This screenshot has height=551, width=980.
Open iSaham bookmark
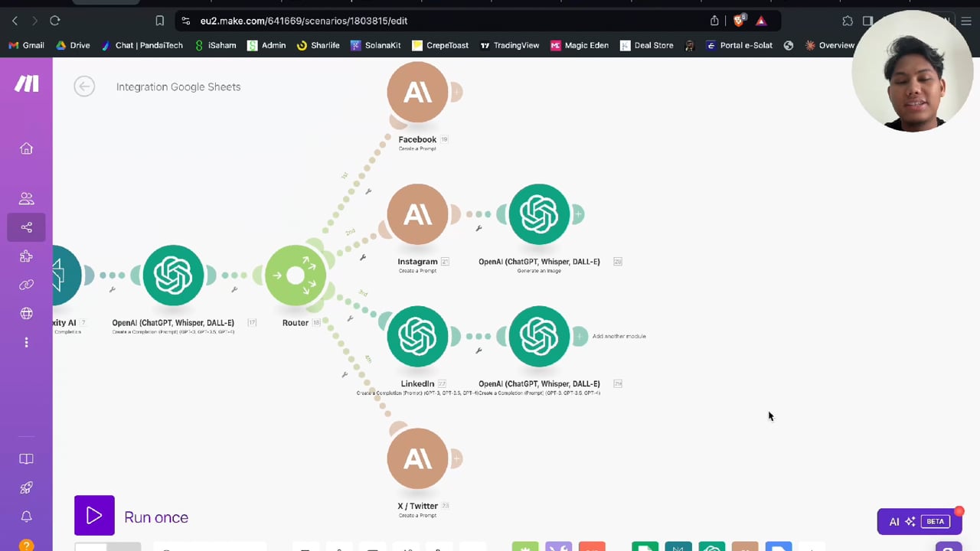pyautogui.click(x=215, y=45)
